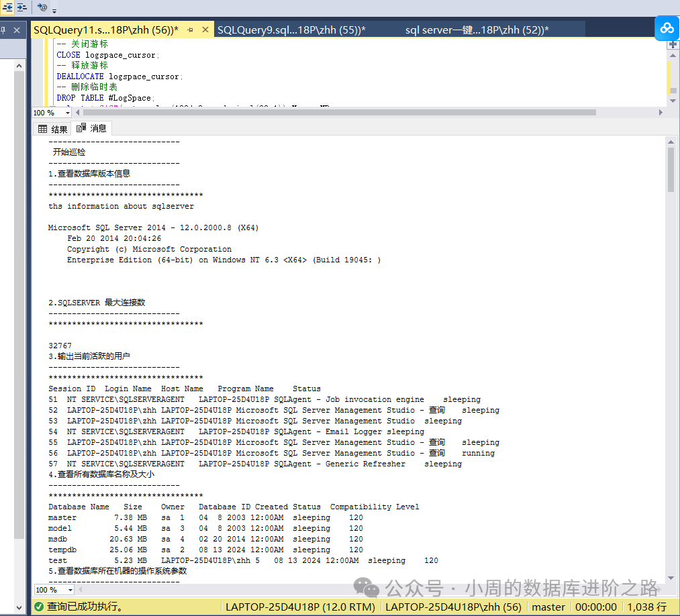Click session 51 Job invocation engine row
This screenshot has width=680, height=616.
[x=264, y=399]
